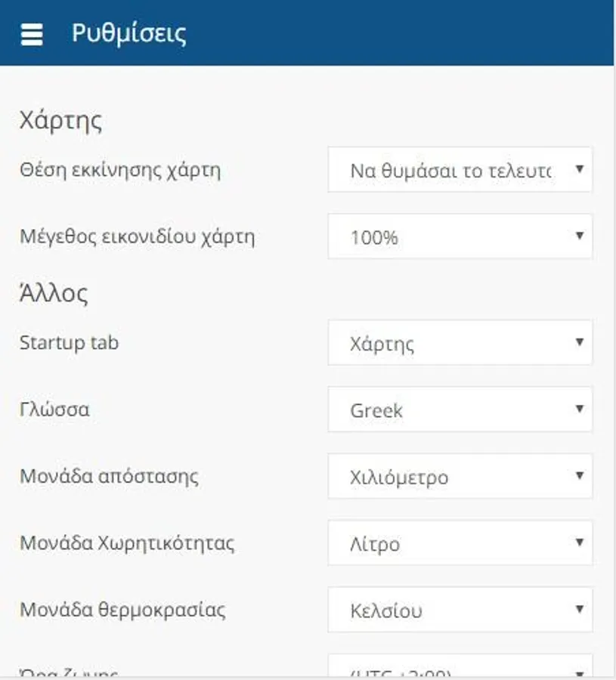Image resolution: width=616 pixels, height=680 pixels.
Task: Open the Startup tab dropdown showing Χάρτης
Action: (x=460, y=343)
